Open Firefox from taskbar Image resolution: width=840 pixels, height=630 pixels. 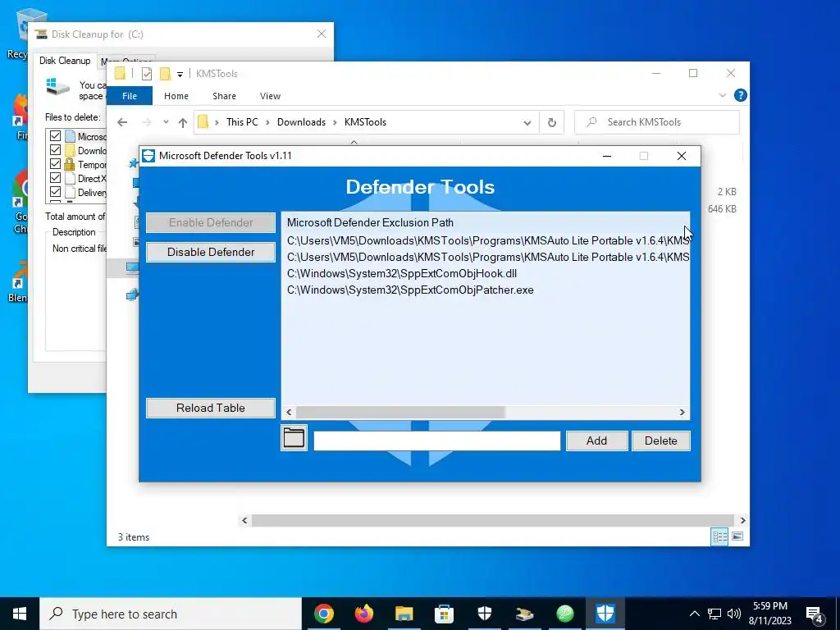pyautogui.click(x=363, y=614)
